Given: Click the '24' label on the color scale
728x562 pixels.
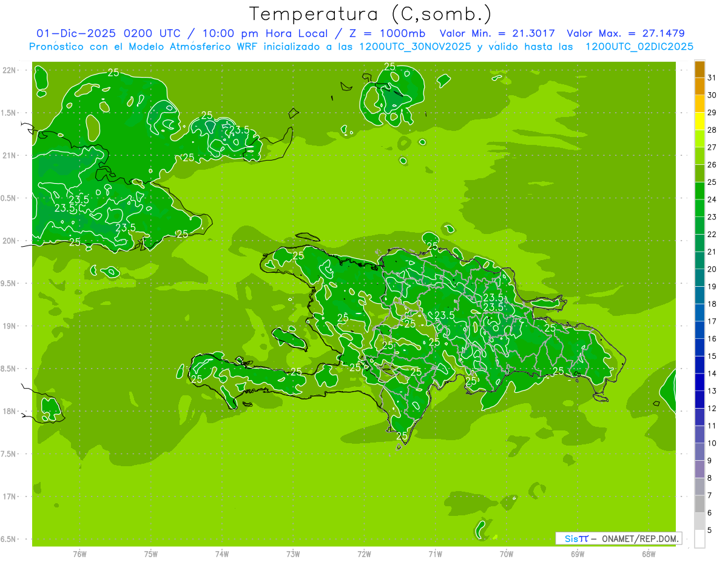Looking at the screenshot, I should (712, 199).
